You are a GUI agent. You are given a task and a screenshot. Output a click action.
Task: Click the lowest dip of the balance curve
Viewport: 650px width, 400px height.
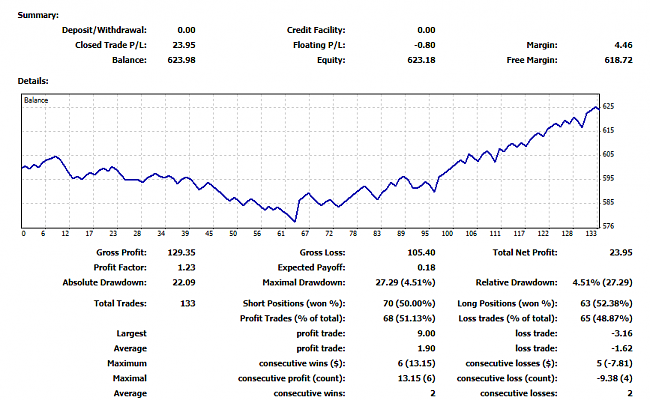tap(294, 221)
